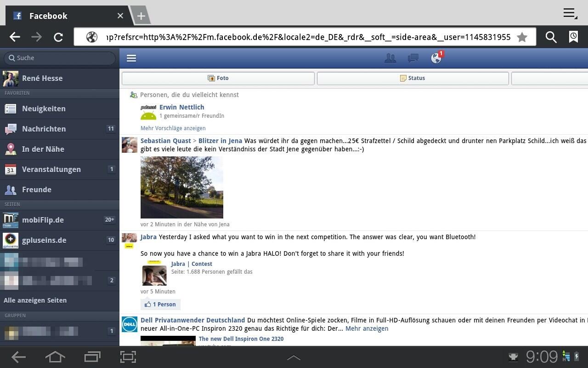
Task: Click vor 5 Minuten timestamp
Action: (x=158, y=292)
